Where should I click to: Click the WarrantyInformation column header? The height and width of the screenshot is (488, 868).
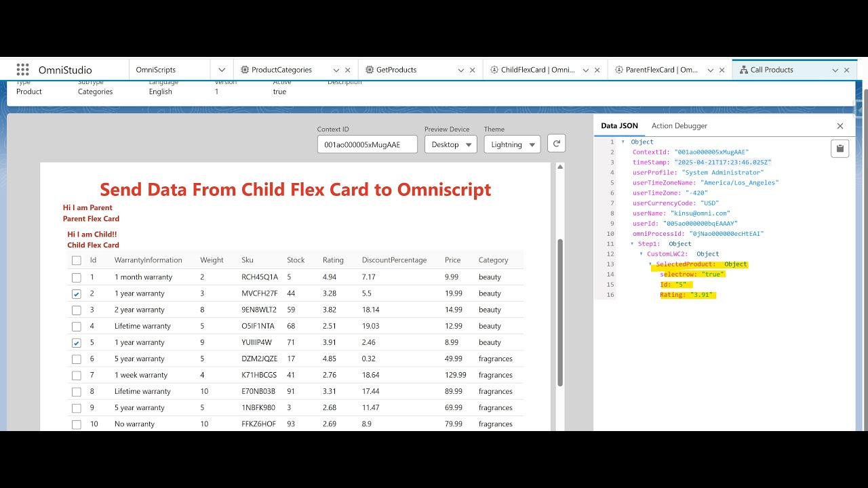tap(149, 260)
